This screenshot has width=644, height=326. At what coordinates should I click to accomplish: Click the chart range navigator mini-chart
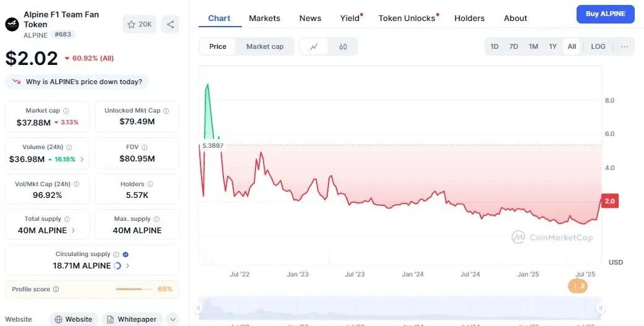pyautogui.click(x=400, y=308)
